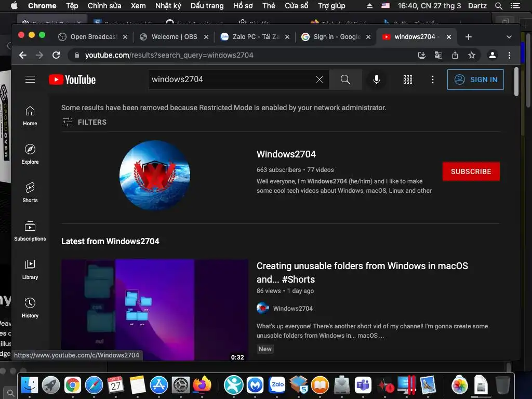Open the Windows2704 channel title
This screenshot has height=399, width=532.
(x=286, y=154)
